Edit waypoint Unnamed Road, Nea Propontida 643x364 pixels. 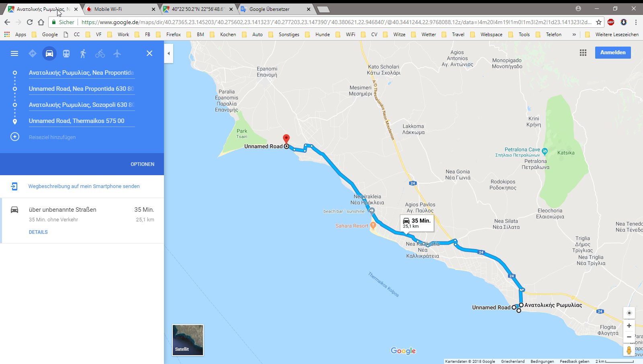point(82,89)
